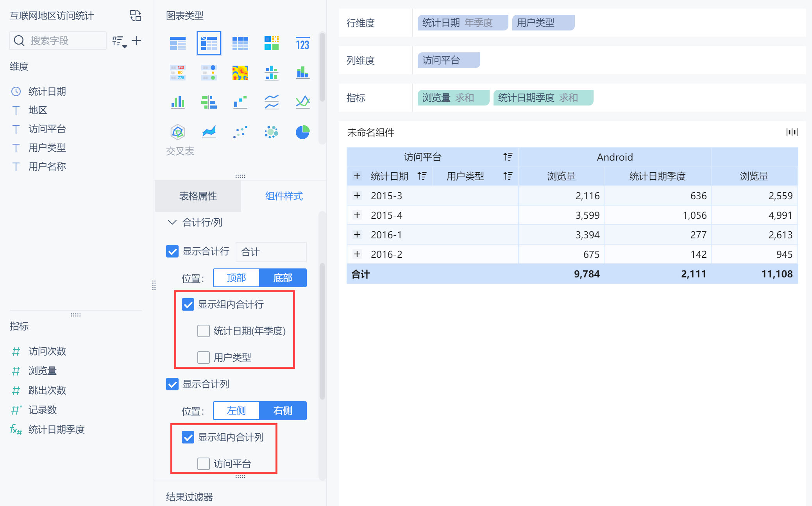Select the pie chart type icon
Image resolution: width=812 pixels, height=506 pixels.
click(x=302, y=132)
